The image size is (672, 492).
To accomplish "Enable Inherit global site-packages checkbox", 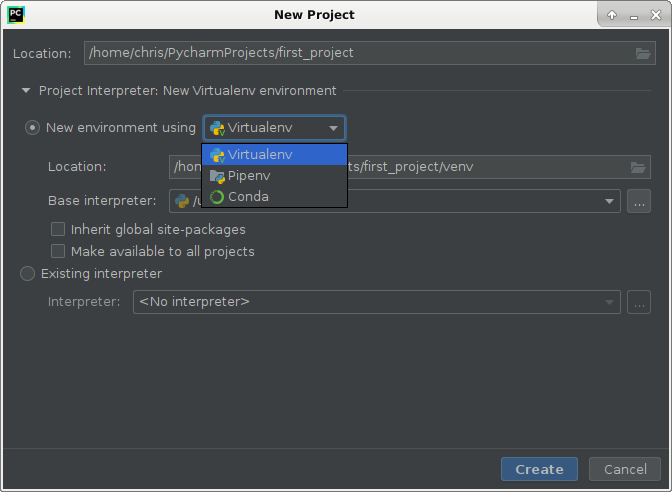I will (58, 229).
